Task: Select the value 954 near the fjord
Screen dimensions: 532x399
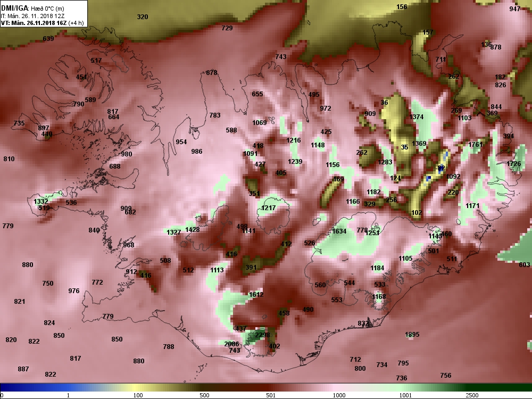Action: click(x=181, y=142)
